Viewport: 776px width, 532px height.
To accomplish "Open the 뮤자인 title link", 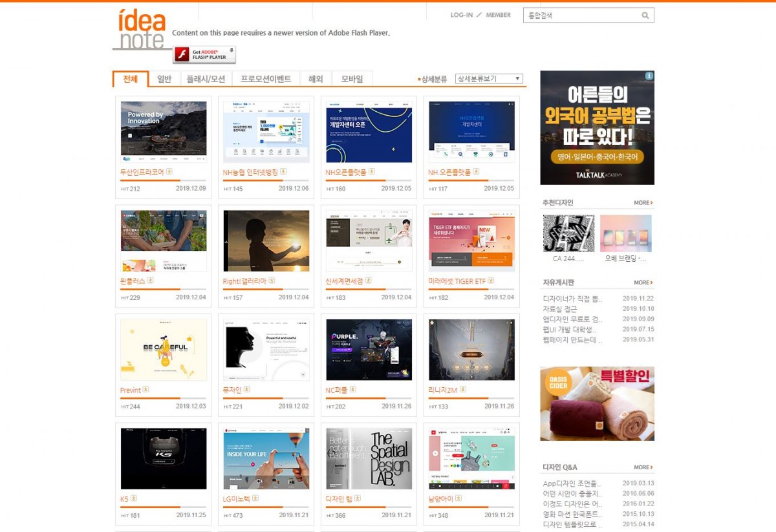I will point(232,390).
